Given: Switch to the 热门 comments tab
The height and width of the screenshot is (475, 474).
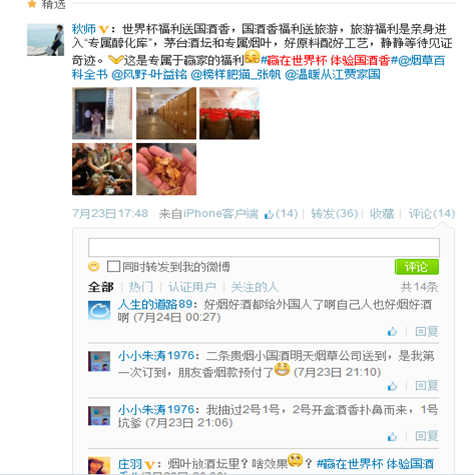Looking at the screenshot, I should (x=141, y=287).
